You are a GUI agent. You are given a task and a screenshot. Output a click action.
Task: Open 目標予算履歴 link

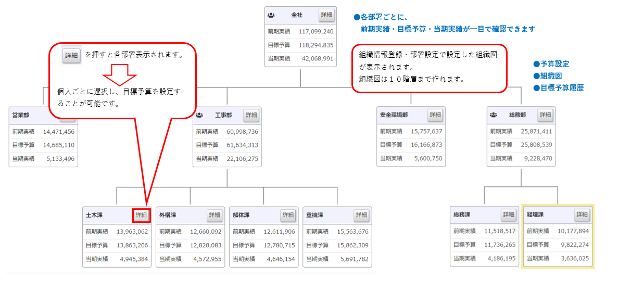click(x=562, y=88)
